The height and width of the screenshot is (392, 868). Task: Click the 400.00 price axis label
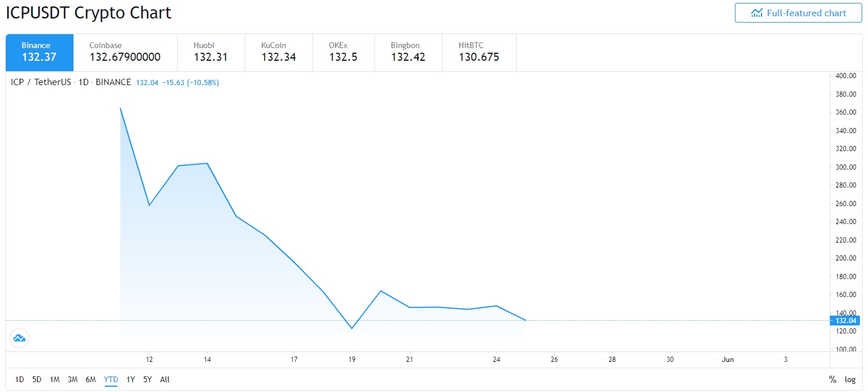pyautogui.click(x=845, y=76)
